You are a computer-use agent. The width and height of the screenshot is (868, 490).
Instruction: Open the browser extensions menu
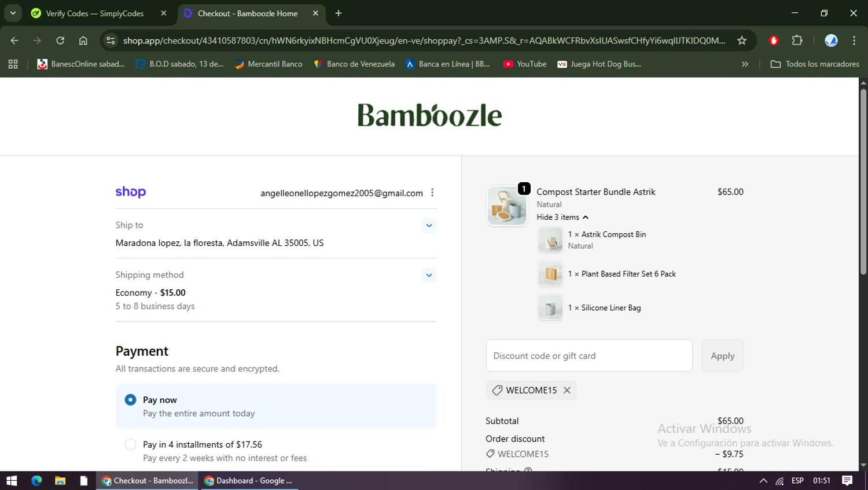click(797, 40)
